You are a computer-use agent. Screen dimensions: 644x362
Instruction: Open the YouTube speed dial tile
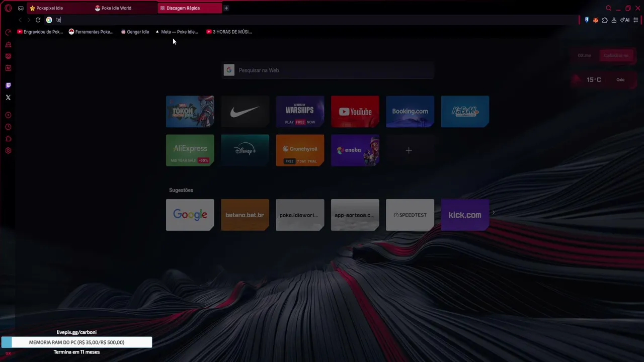tap(355, 111)
